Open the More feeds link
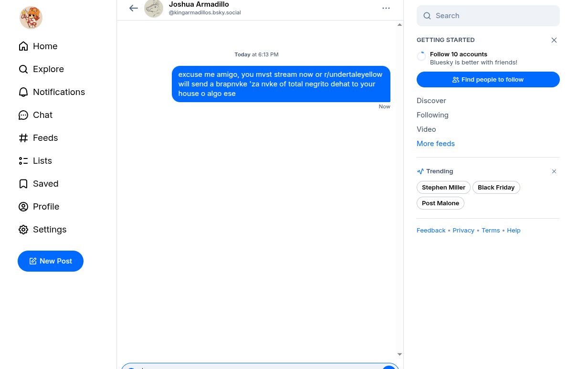The height and width of the screenshot is (369, 588). coord(436,144)
